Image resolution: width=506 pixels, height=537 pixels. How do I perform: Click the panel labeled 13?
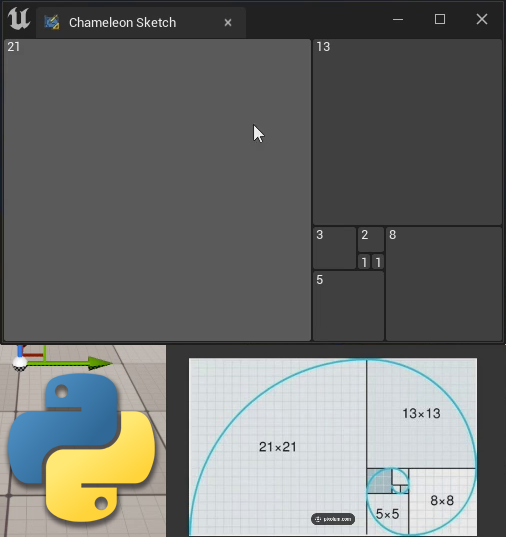[407, 132]
